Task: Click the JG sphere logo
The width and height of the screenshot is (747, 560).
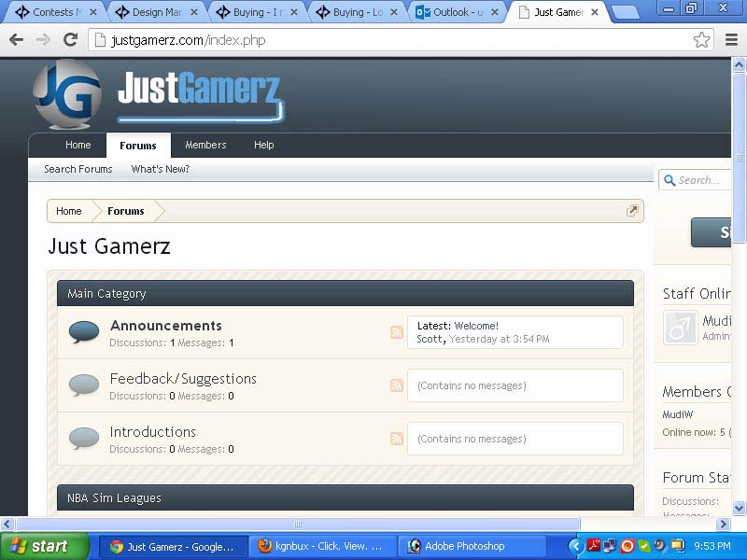Action: (x=66, y=94)
